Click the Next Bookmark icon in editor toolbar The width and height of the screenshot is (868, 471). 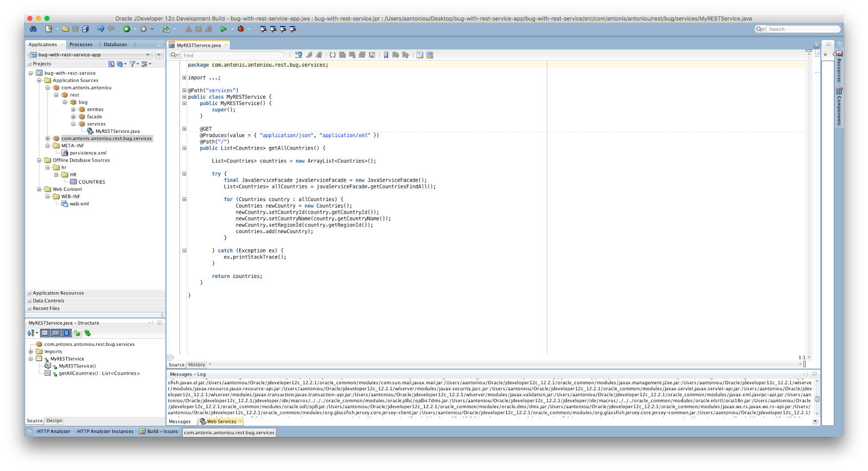click(395, 55)
